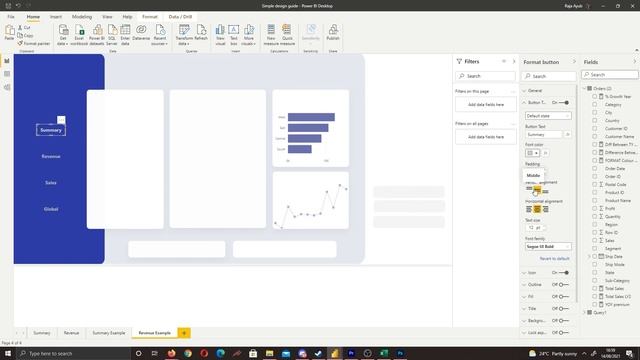This screenshot has height=360, width=640.
Task: Open Recent sources list
Action: click(160, 35)
